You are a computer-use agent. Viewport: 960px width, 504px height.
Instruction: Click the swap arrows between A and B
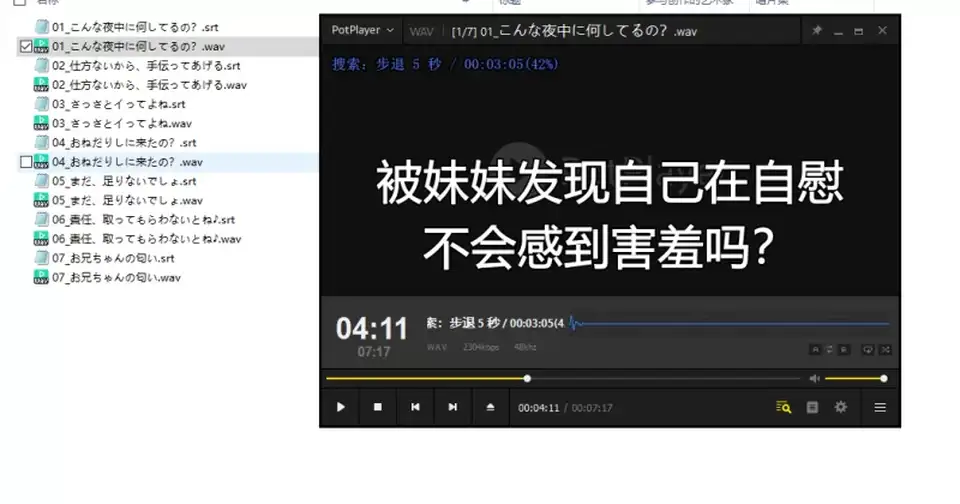830,350
